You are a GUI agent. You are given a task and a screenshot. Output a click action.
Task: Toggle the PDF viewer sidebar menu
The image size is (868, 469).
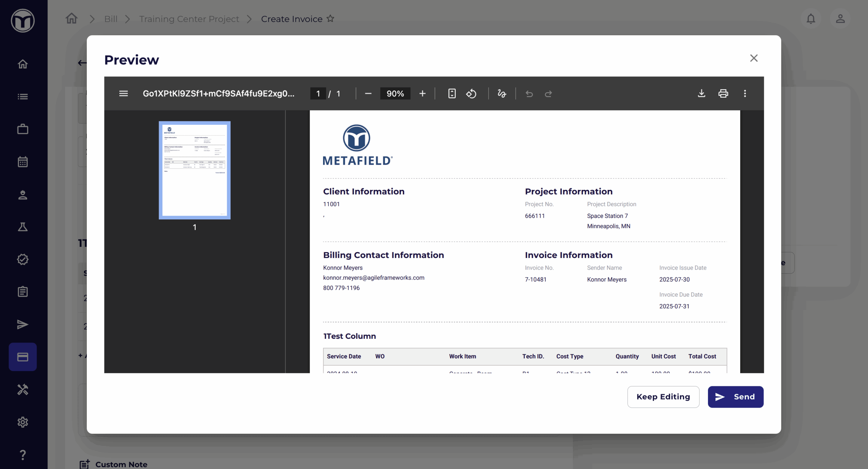pyautogui.click(x=123, y=93)
